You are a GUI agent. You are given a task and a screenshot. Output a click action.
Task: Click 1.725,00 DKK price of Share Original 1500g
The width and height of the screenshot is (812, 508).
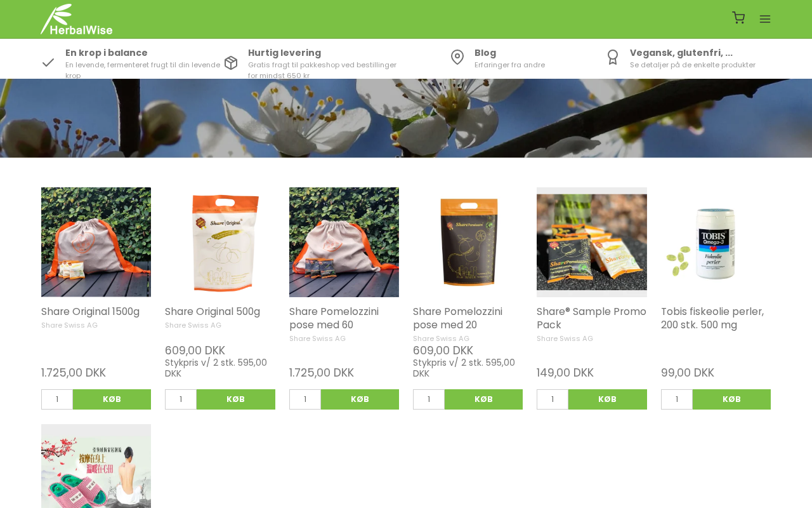74,373
